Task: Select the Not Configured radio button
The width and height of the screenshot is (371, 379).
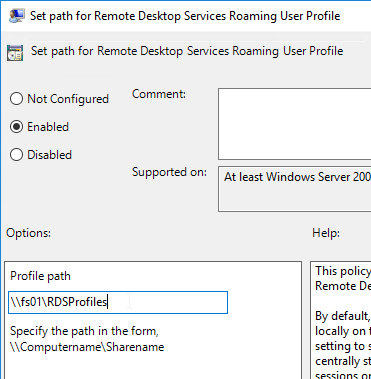Action: coord(16,99)
